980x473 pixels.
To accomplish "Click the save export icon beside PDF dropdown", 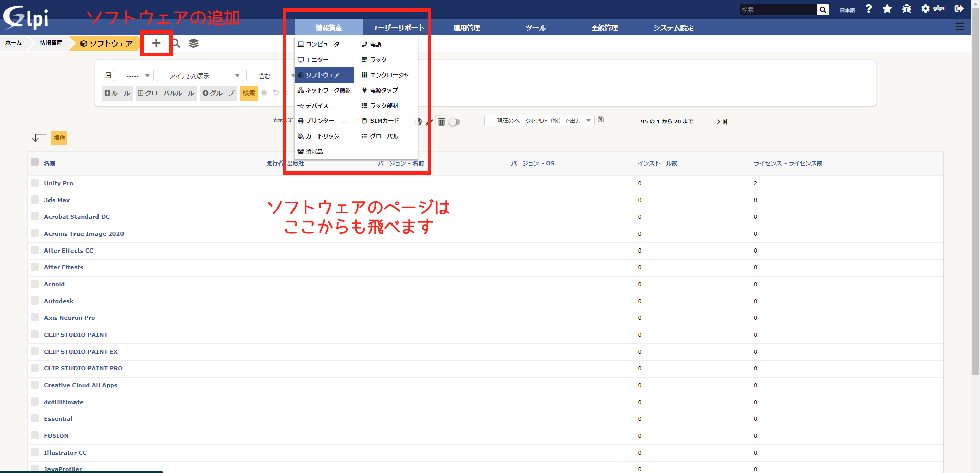I will (601, 120).
